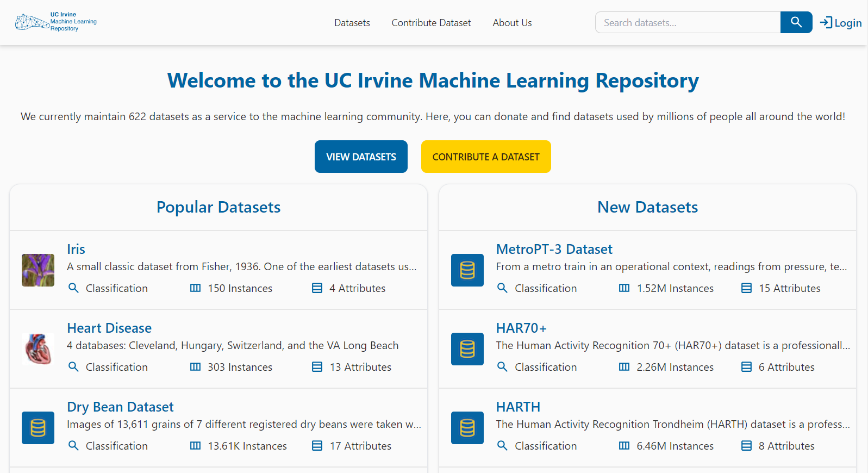Focus the Search datasets input field
The width and height of the screenshot is (868, 473).
[688, 23]
